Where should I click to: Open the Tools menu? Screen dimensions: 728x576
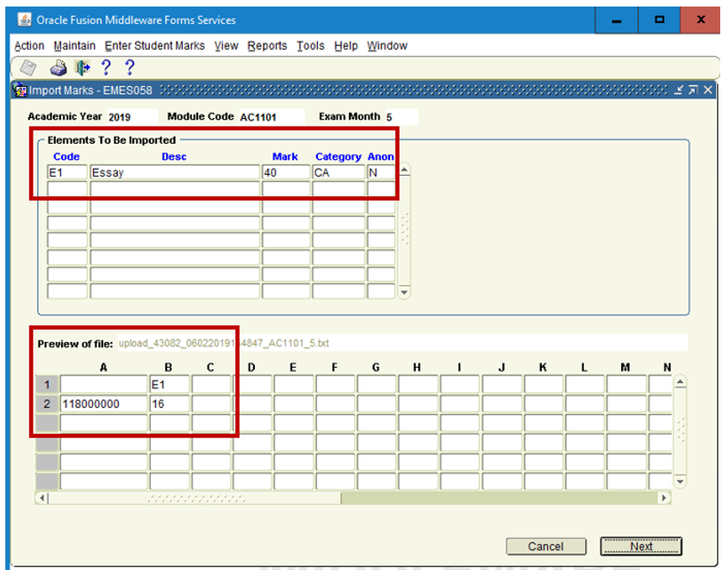pos(310,46)
